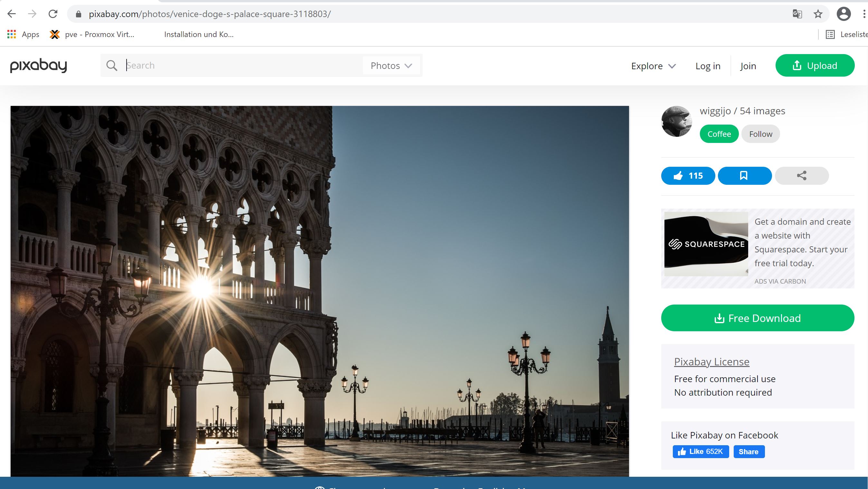868x489 pixels.
Task: Click the Google Translate icon in address bar
Action: (x=797, y=14)
